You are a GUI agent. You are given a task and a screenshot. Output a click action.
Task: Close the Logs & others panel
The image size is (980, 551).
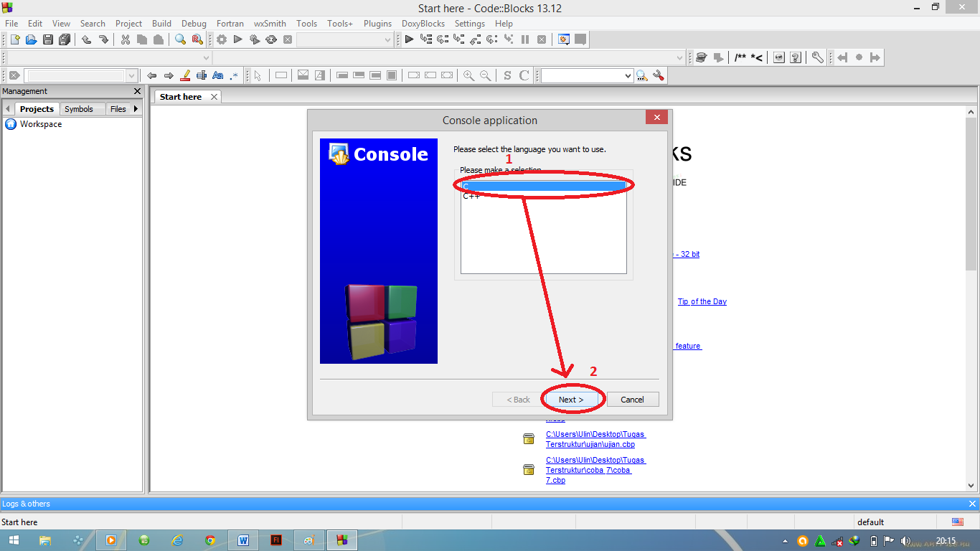[972, 504]
